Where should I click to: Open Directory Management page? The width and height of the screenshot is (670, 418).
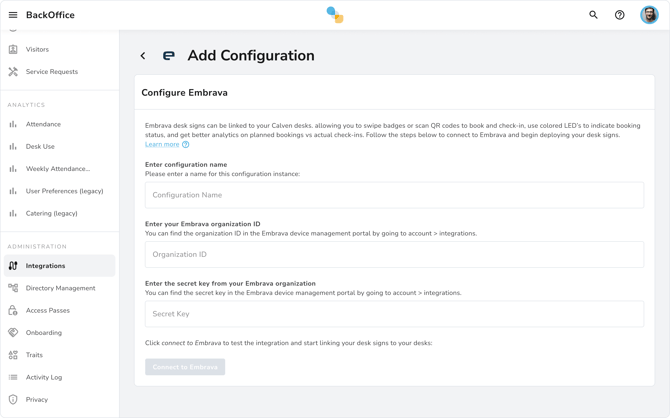click(59, 288)
